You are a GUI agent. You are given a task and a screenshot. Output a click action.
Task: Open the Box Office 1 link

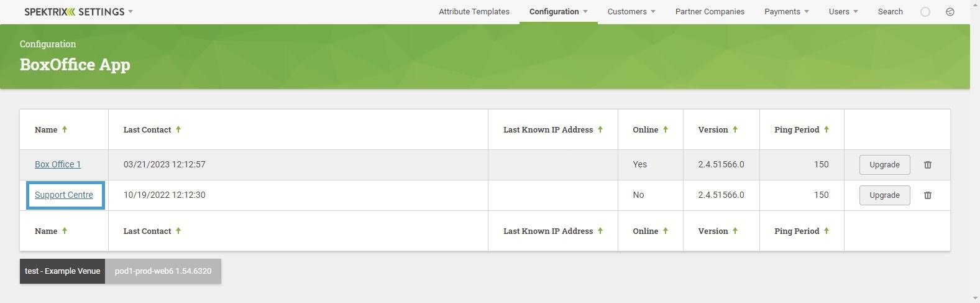coord(58,164)
